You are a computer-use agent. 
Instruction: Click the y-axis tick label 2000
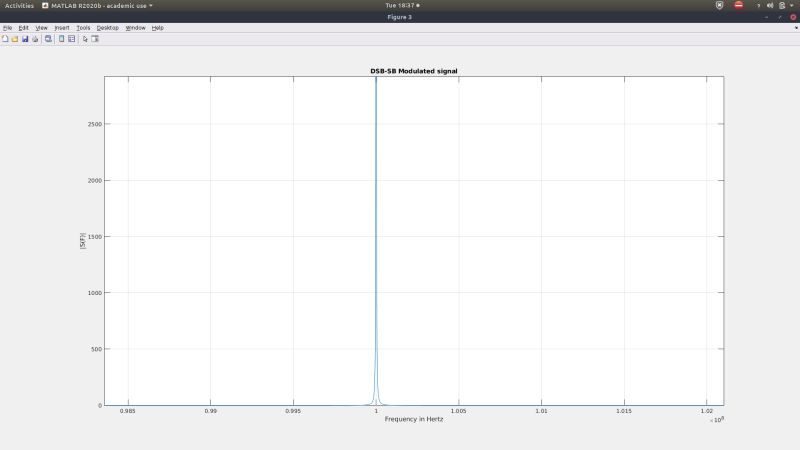95,181
